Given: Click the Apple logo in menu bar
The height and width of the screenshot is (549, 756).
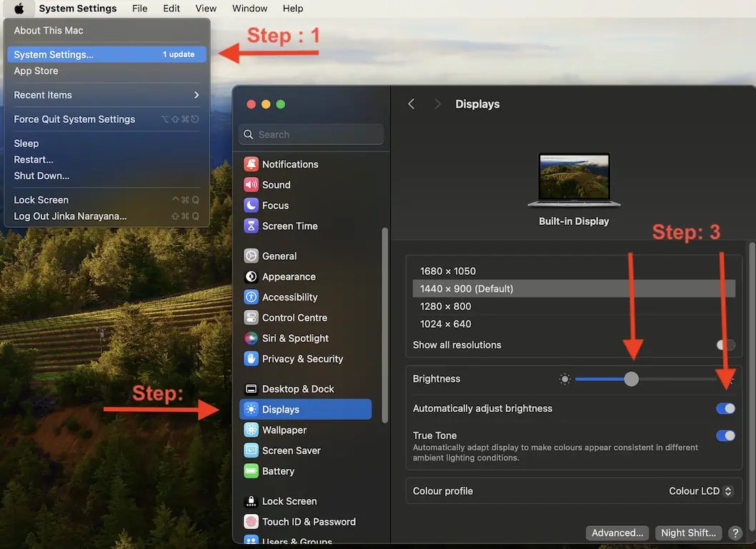Looking at the screenshot, I should (19, 9).
